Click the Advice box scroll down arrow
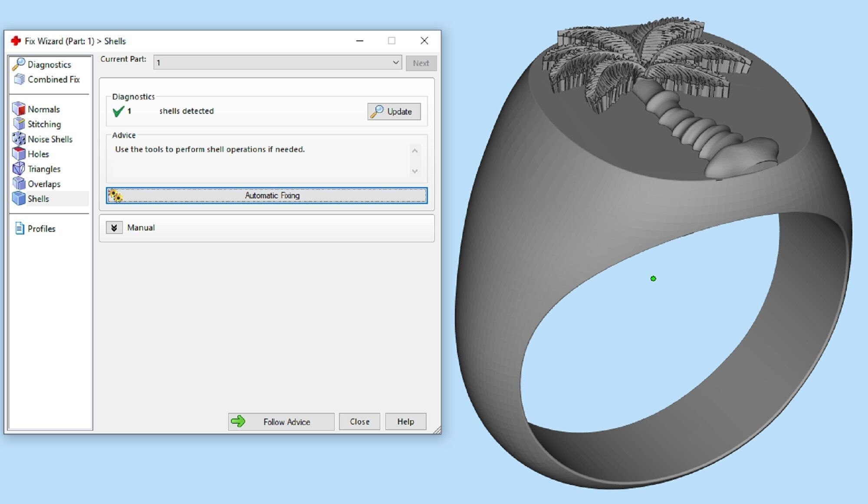 point(415,171)
